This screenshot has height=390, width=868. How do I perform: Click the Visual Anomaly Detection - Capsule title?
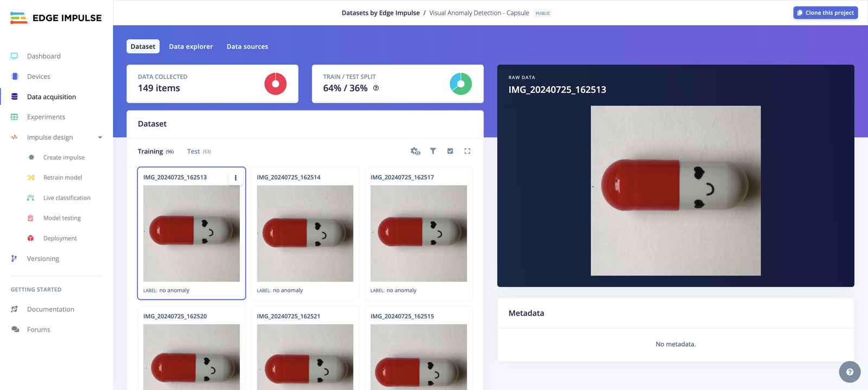tap(479, 13)
